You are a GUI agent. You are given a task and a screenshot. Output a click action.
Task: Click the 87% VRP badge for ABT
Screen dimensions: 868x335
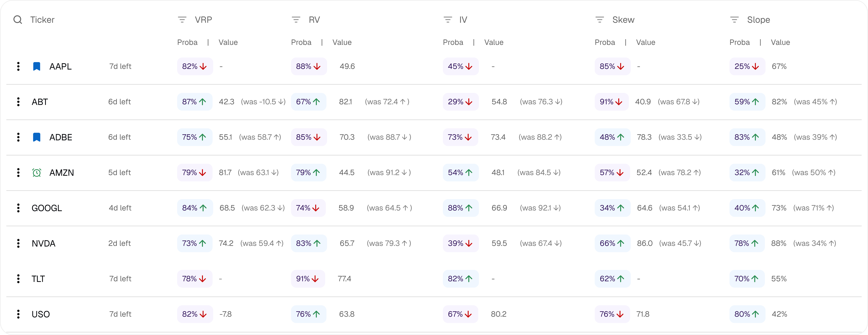pos(194,102)
